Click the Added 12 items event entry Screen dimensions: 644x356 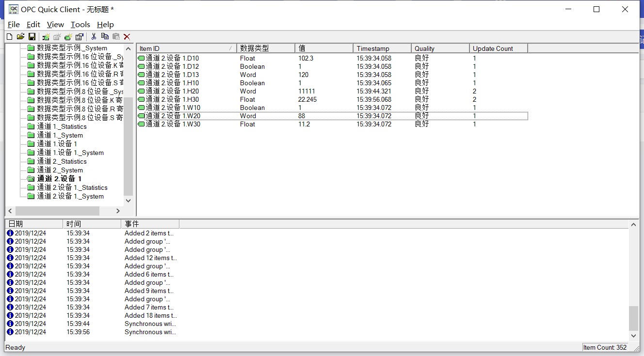point(150,258)
